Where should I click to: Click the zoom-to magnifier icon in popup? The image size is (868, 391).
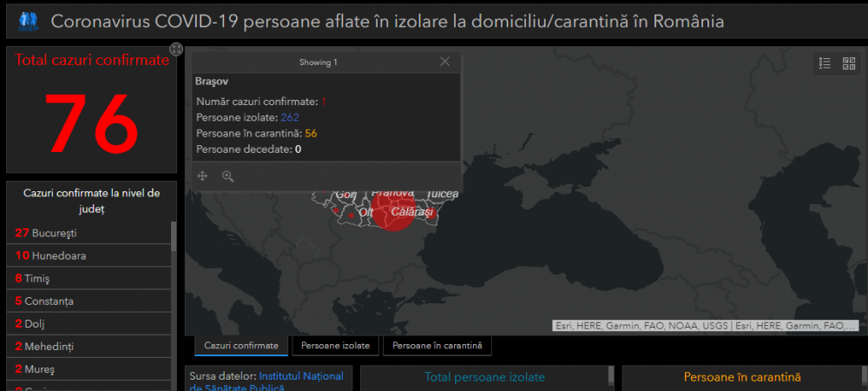click(x=228, y=176)
